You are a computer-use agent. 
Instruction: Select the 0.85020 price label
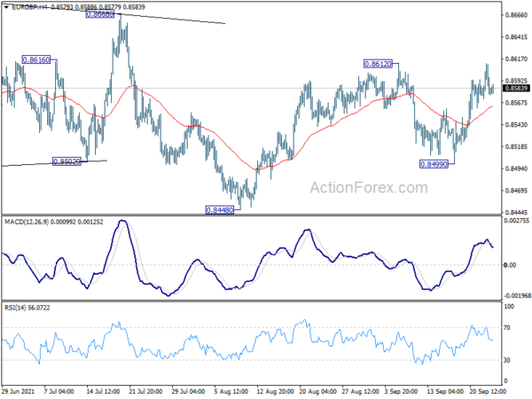(x=67, y=161)
